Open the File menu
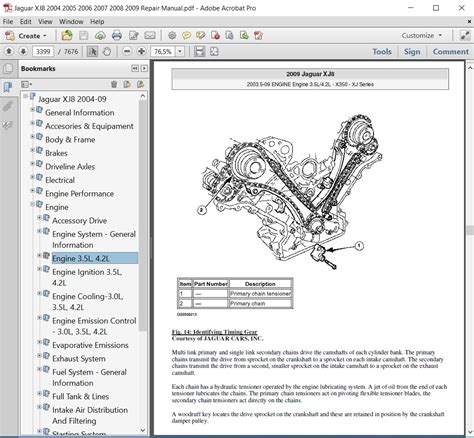 click(8, 22)
